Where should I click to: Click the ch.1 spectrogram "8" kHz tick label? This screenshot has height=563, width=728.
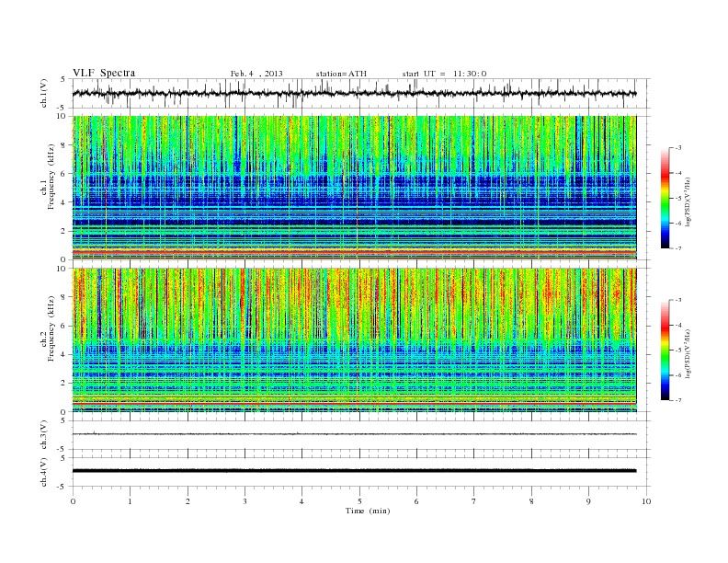click(x=64, y=145)
